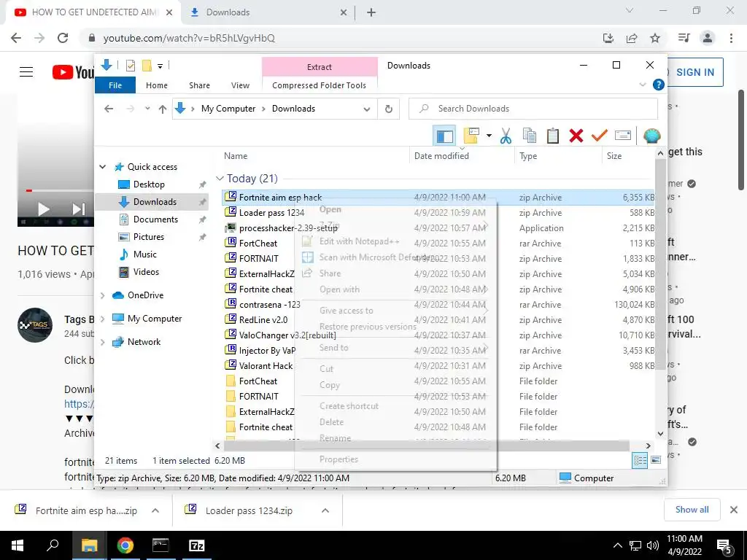Click the Cut scissors icon in Explorer toolbar

tap(506, 136)
